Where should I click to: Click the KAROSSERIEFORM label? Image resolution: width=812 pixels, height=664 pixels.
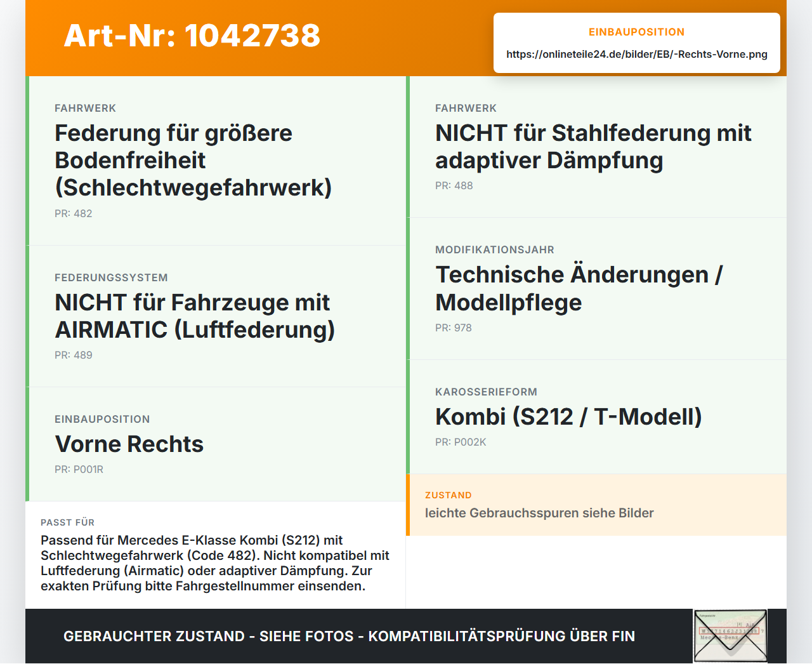pos(487,392)
